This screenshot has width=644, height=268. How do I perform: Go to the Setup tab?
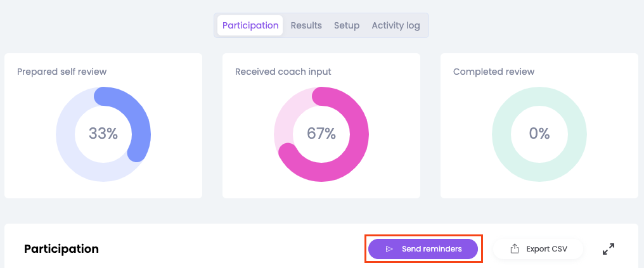point(347,25)
